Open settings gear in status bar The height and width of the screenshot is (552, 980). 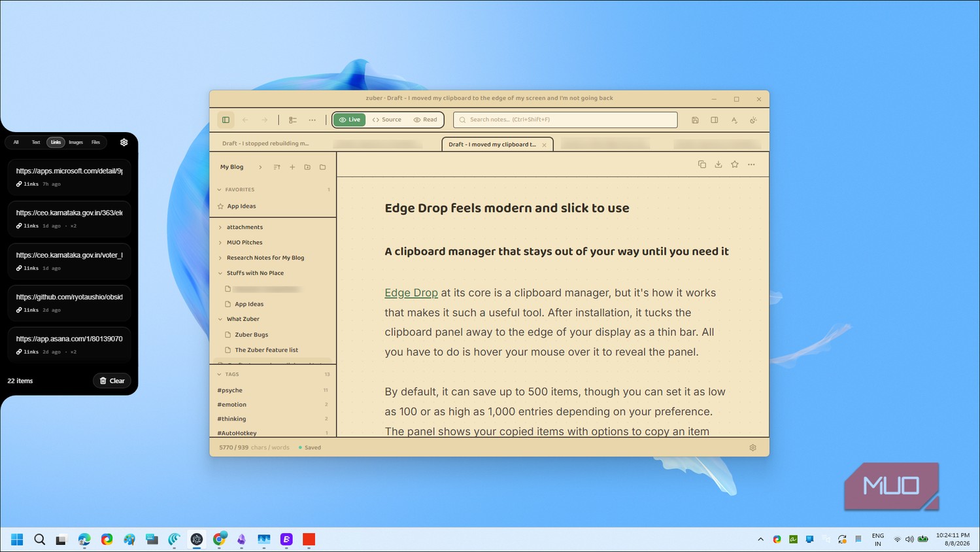pyautogui.click(x=752, y=448)
